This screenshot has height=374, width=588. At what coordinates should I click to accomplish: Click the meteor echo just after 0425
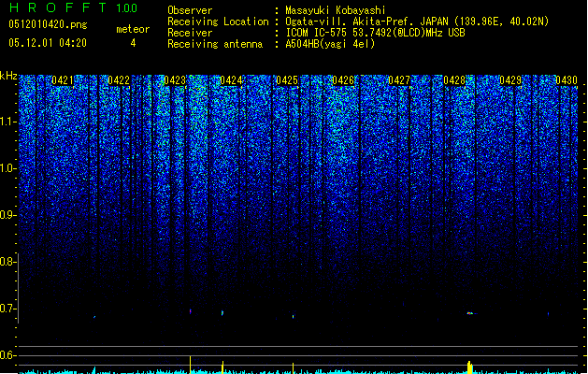(294, 316)
